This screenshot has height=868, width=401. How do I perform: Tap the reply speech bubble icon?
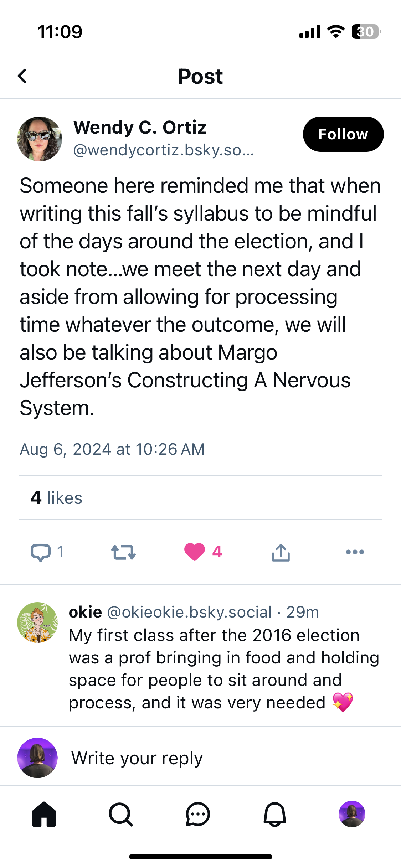coord(40,552)
